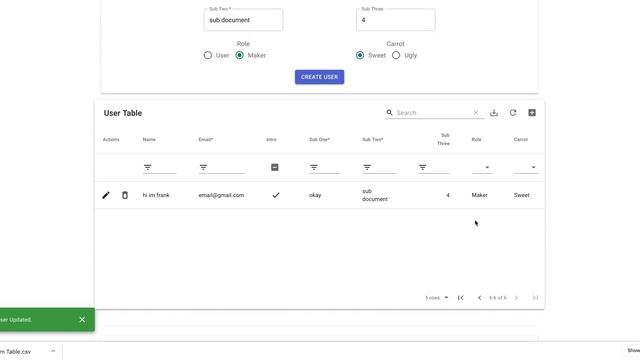Open the Role column filter dropdown
This screenshot has width=640, height=360.
pos(482,167)
